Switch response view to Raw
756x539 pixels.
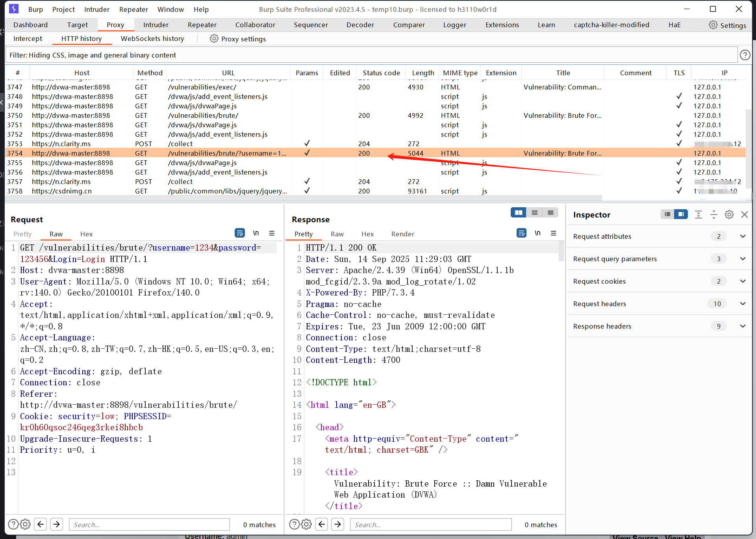pyautogui.click(x=337, y=234)
